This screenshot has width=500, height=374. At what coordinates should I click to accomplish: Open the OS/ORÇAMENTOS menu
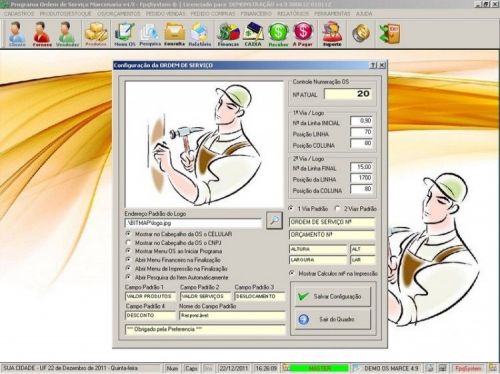(119, 14)
